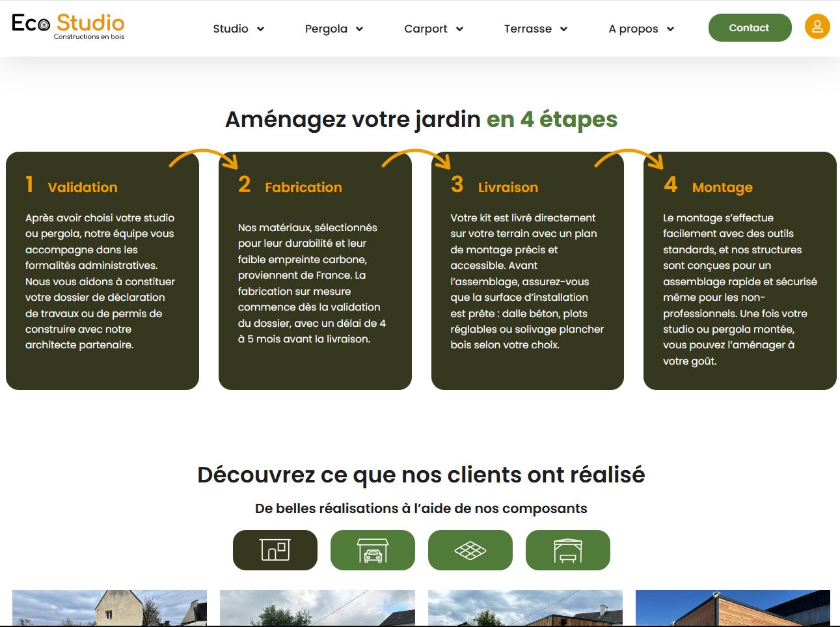Select the terrasse decking icon filter
The width and height of the screenshot is (840, 627).
(x=470, y=550)
